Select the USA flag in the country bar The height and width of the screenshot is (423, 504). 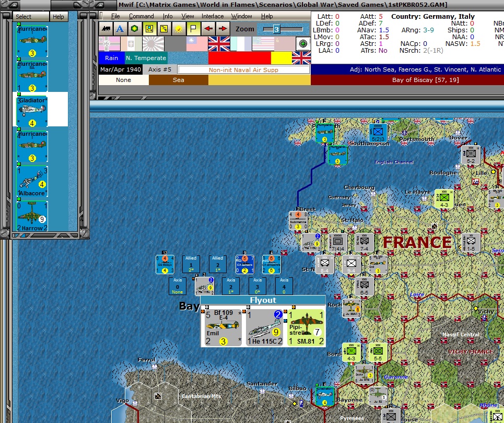coord(263,44)
